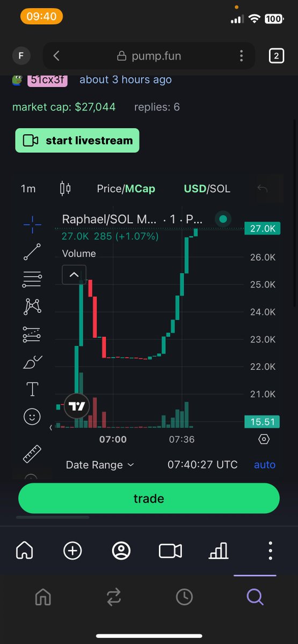This screenshot has width=298, height=644.
Task: Choose the text annotation tool
Action: coord(32,389)
